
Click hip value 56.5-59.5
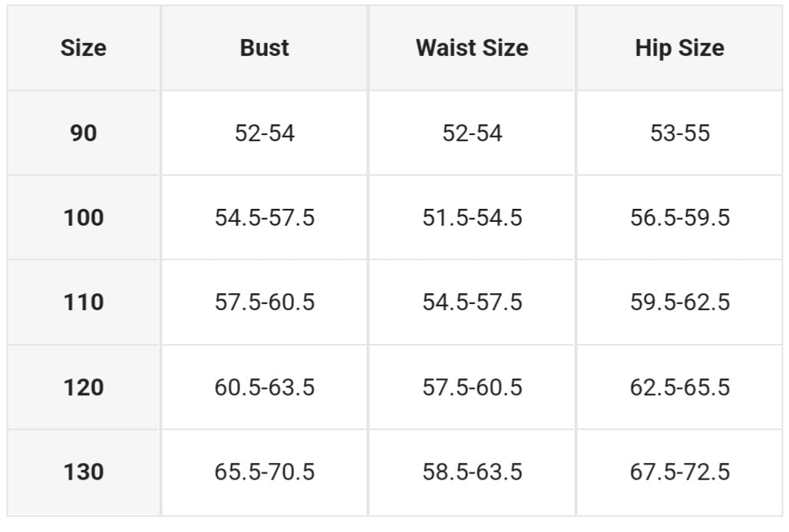click(680, 217)
